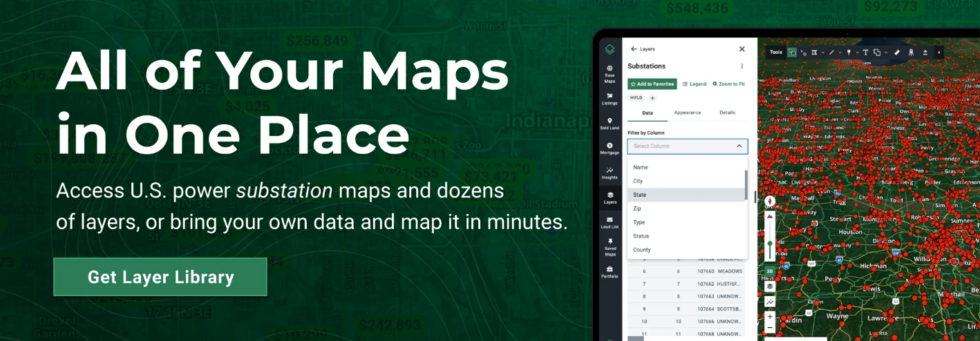Screen dimensions: 980x341
Task: Toggle the 3D map view
Action: 770,271
